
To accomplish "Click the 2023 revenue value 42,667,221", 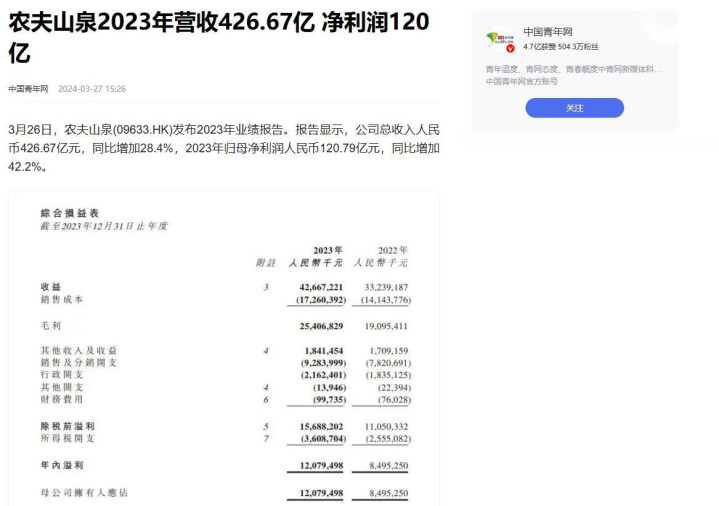I will [x=321, y=287].
